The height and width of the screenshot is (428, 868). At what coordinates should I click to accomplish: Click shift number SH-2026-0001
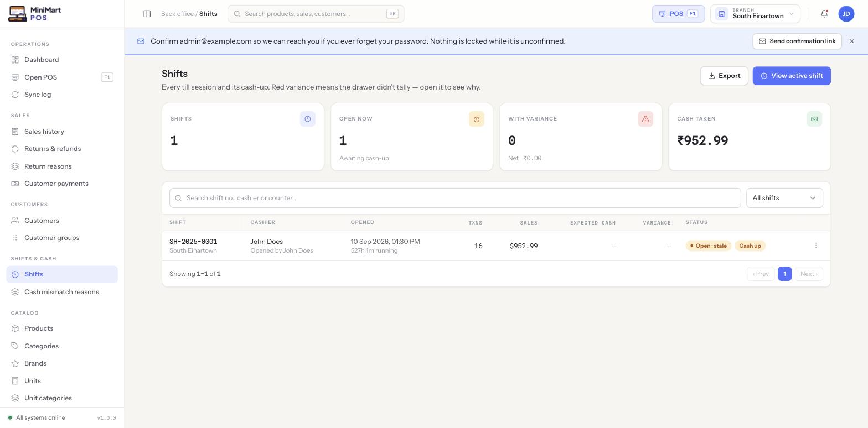[193, 242]
